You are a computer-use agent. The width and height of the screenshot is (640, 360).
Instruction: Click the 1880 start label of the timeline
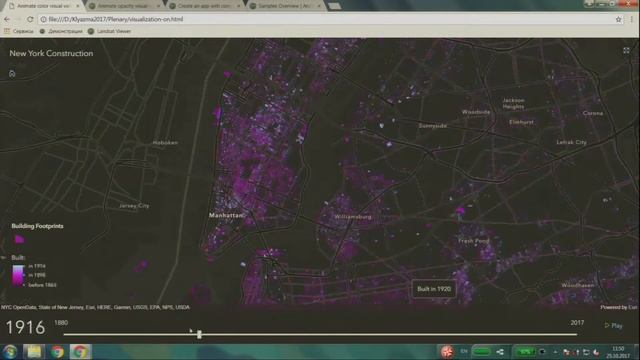(61, 322)
